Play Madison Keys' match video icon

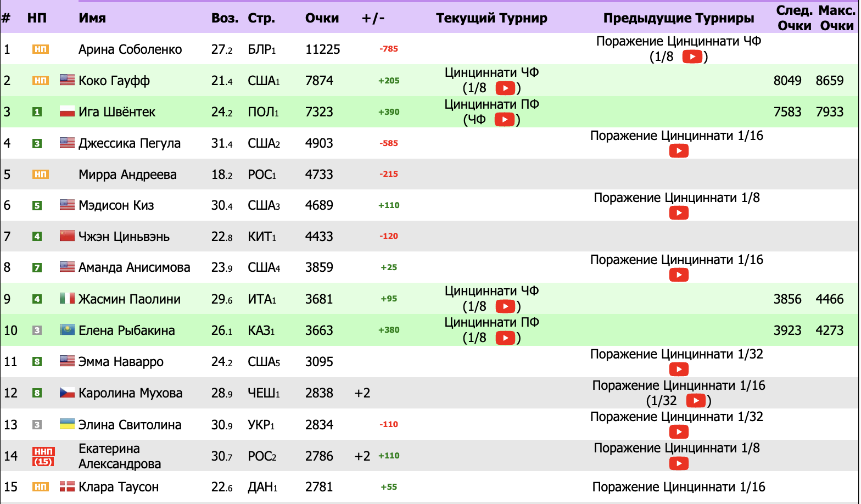(x=679, y=213)
